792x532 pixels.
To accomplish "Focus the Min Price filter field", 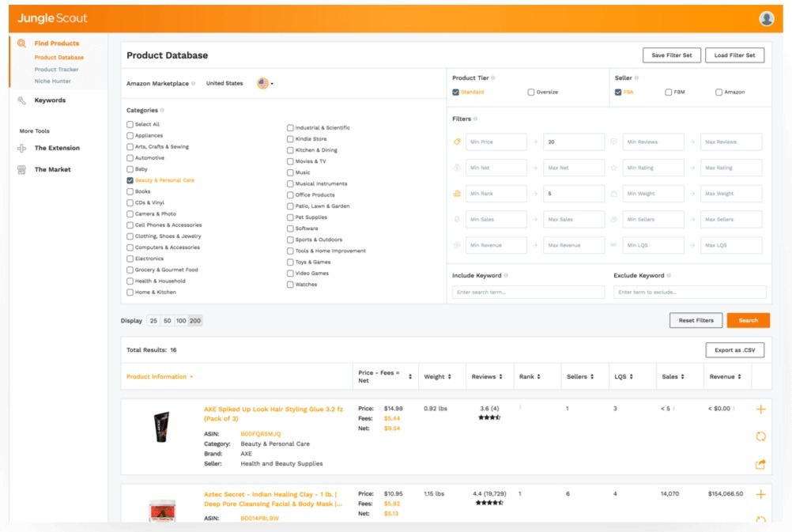I will [496, 142].
